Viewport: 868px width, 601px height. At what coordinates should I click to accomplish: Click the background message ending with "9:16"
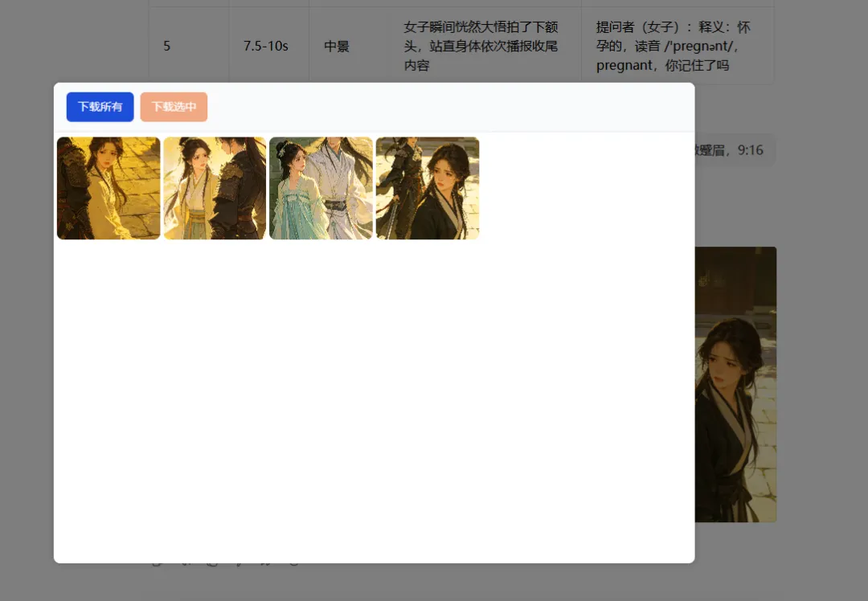pos(735,150)
